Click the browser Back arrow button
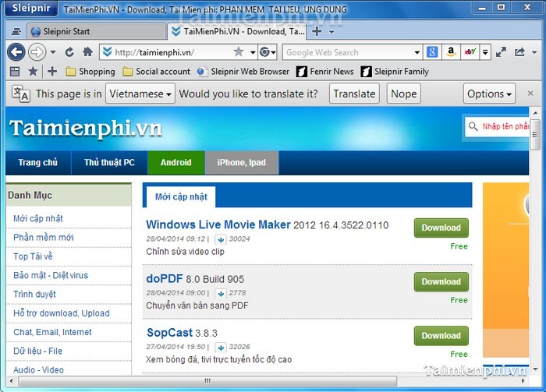Image resolution: width=546 pixels, height=392 pixels. point(16,52)
